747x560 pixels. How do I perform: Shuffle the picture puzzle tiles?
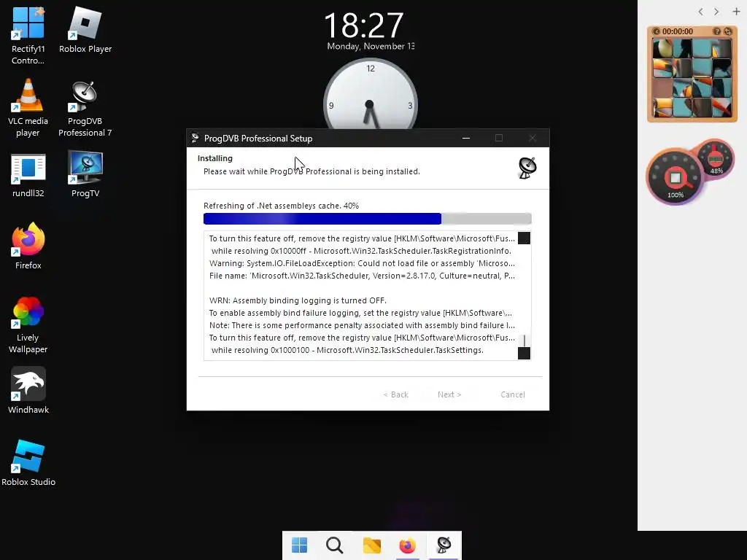tap(727, 31)
